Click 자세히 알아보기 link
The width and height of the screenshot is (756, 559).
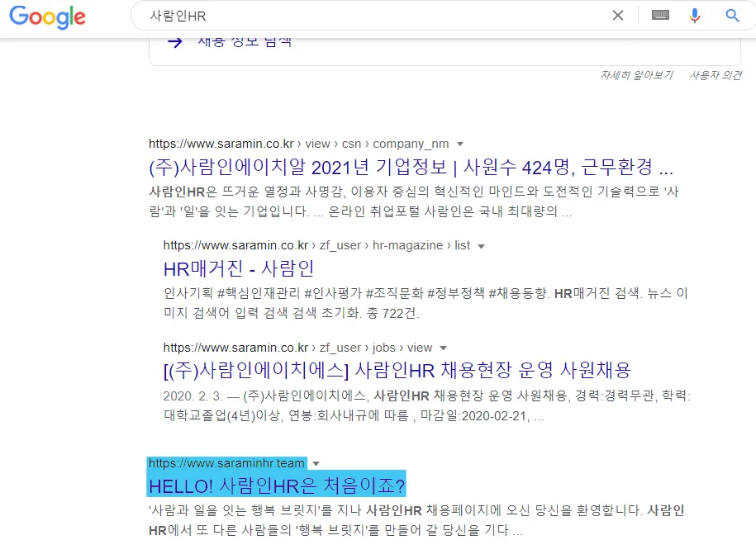pyautogui.click(x=636, y=75)
